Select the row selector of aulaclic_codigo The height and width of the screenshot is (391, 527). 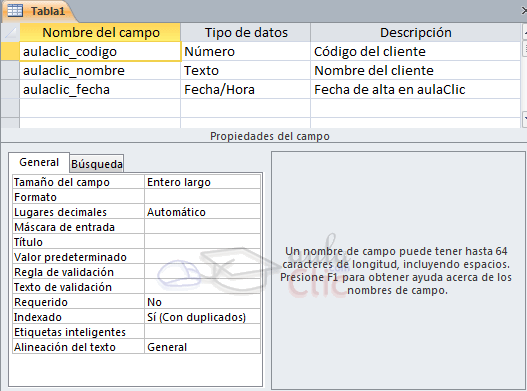coord(10,51)
